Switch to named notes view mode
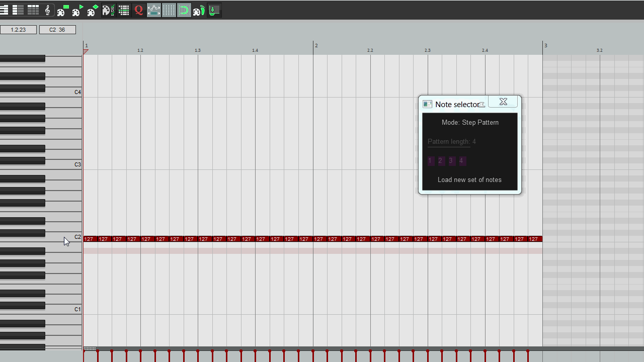 point(18,10)
